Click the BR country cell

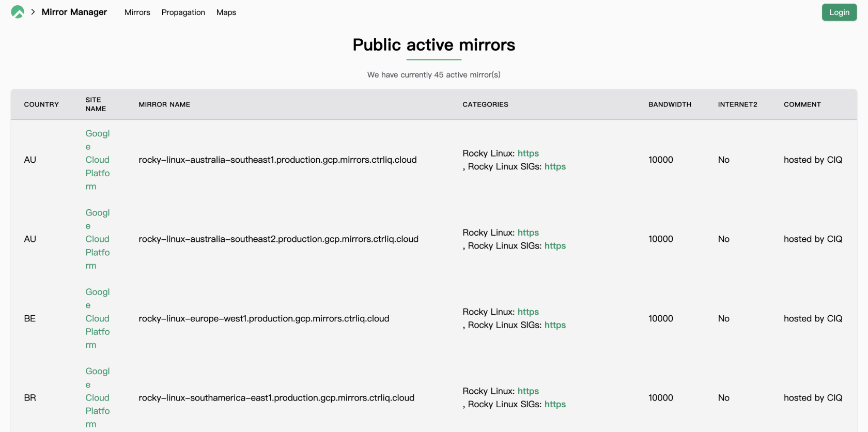tap(30, 397)
